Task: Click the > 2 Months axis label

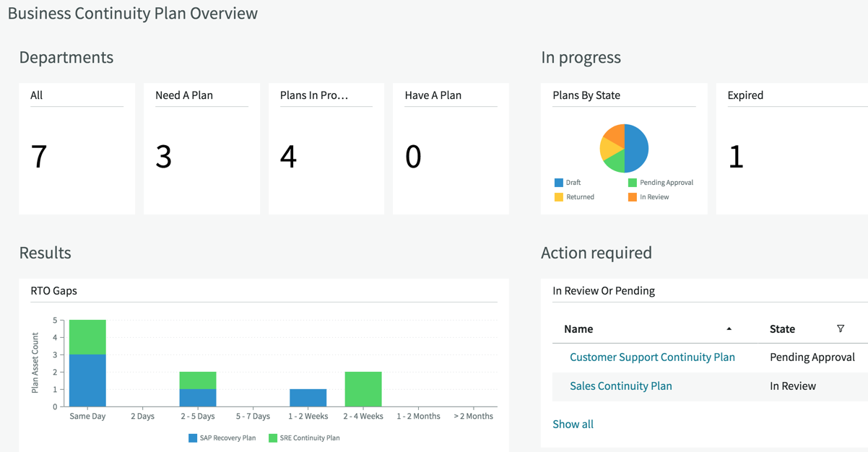Action: [x=474, y=417]
